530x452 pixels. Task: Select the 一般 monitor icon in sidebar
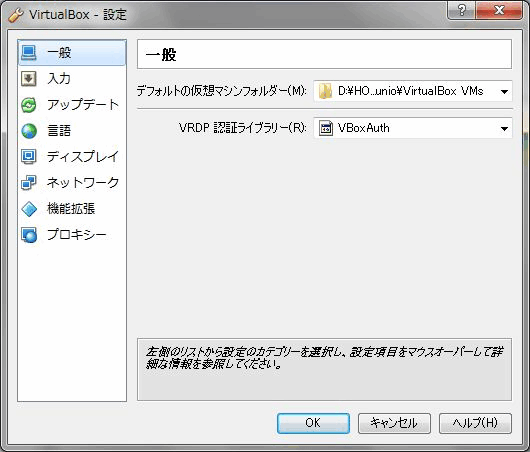[x=29, y=53]
